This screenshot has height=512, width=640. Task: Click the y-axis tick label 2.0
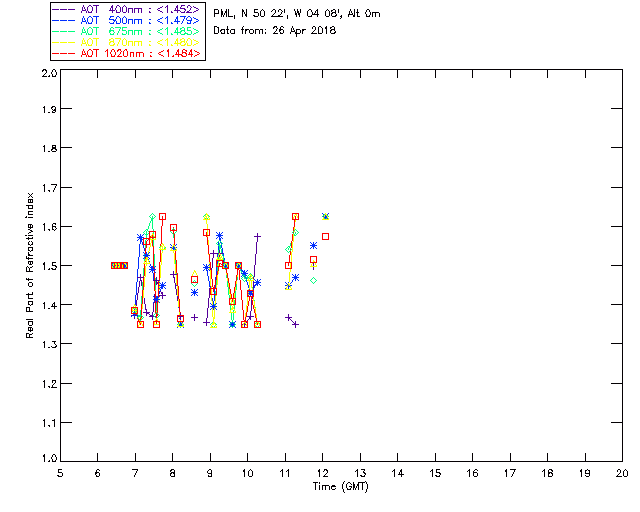pos(49,73)
